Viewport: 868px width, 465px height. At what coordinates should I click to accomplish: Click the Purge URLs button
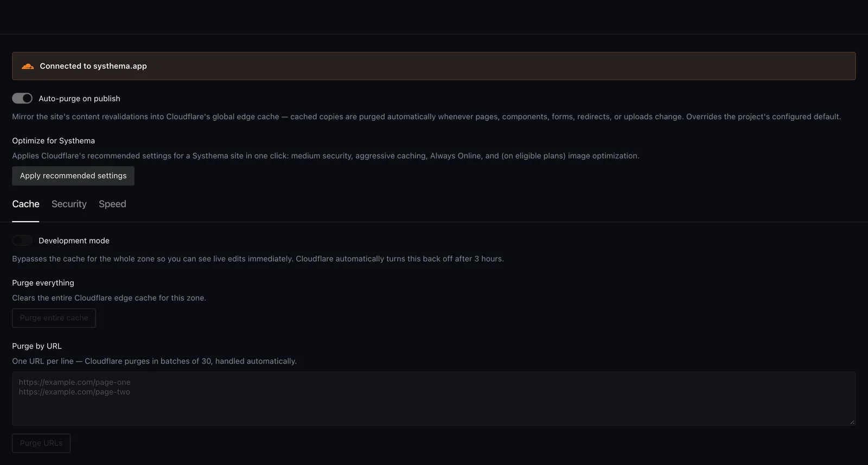(x=41, y=443)
